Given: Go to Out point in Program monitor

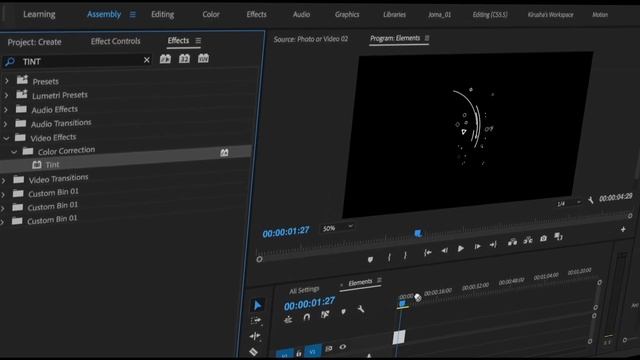Looking at the screenshot, I should click(x=493, y=244).
